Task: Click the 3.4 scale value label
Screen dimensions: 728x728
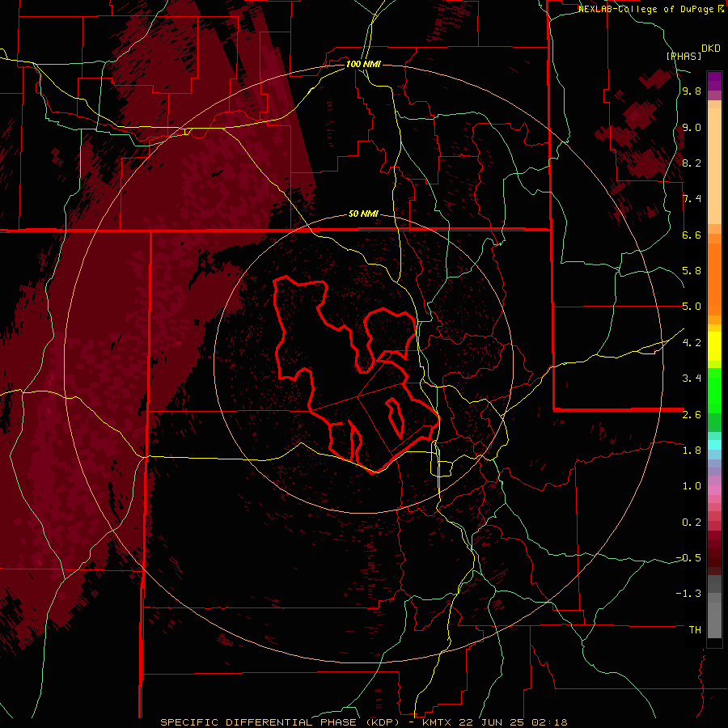Action: point(692,379)
